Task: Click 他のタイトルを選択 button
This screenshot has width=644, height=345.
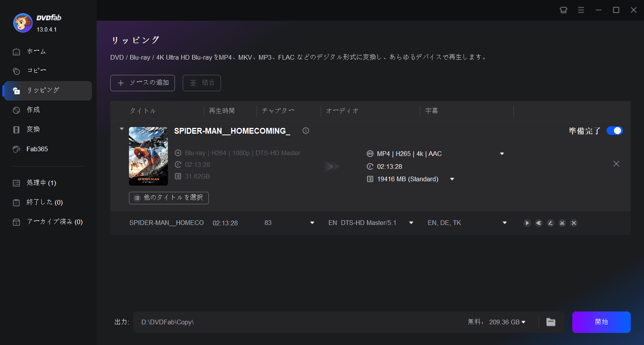Action: click(x=169, y=198)
